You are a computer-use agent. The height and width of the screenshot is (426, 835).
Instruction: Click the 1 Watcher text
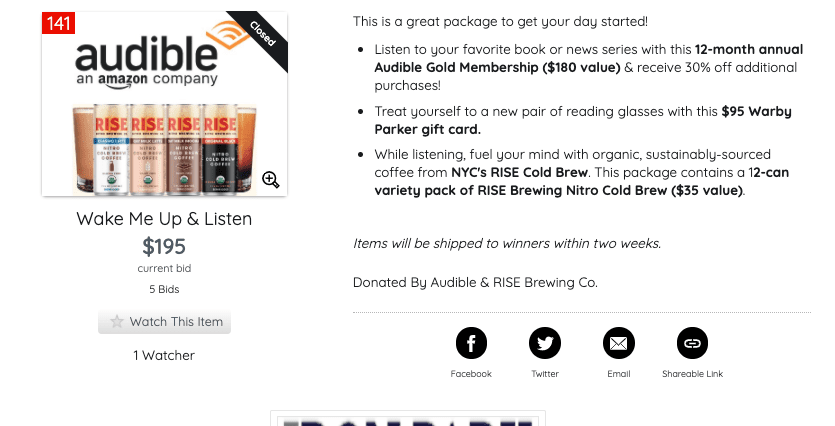pos(164,355)
